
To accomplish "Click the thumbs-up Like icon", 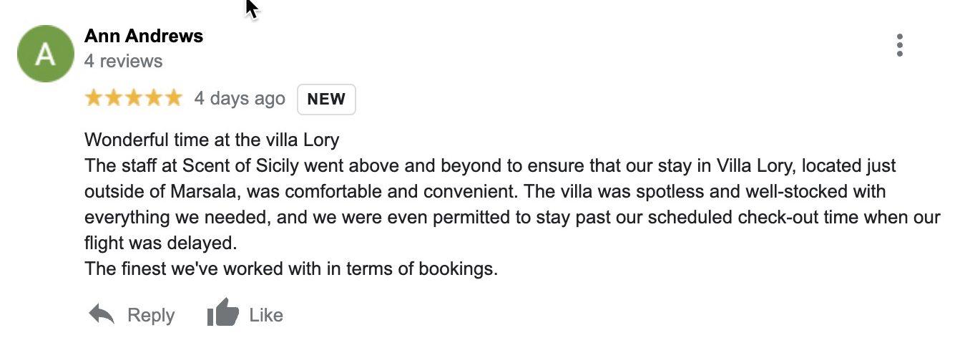I will coord(222,314).
